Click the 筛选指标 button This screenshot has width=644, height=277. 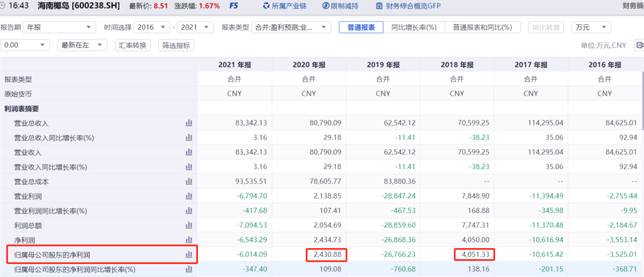[176, 45]
